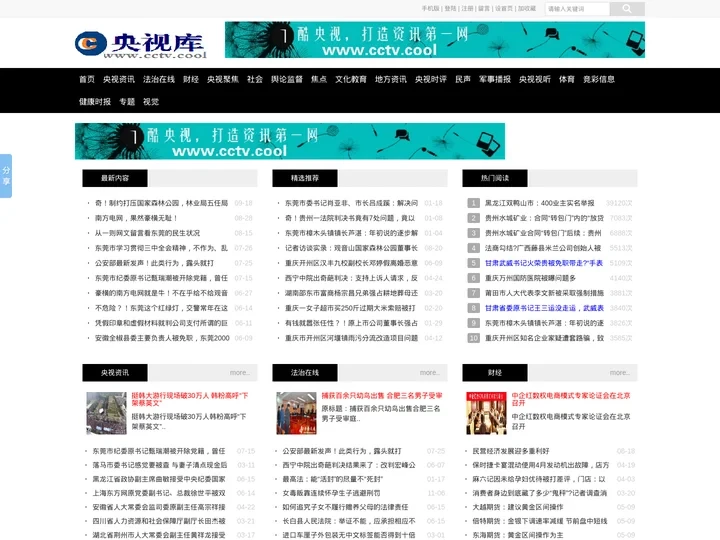Open the 央视库 site logo

point(141,45)
